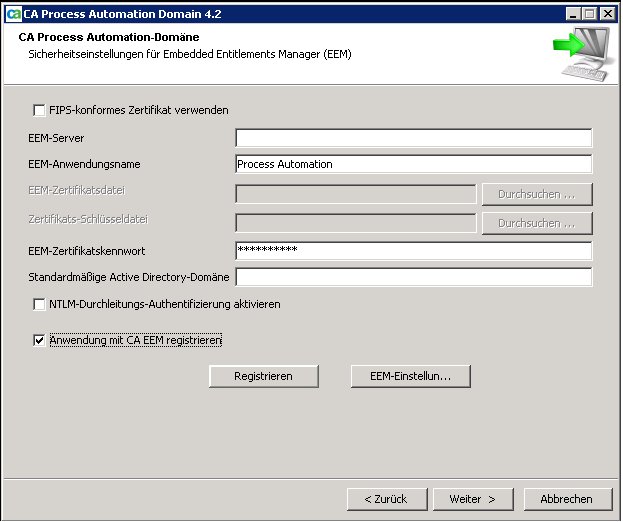Viewport: 623px width, 522px height.
Task: Enable FIPS-konformes Zertifikat verwenden checkbox
Action: [x=39, y=110]
